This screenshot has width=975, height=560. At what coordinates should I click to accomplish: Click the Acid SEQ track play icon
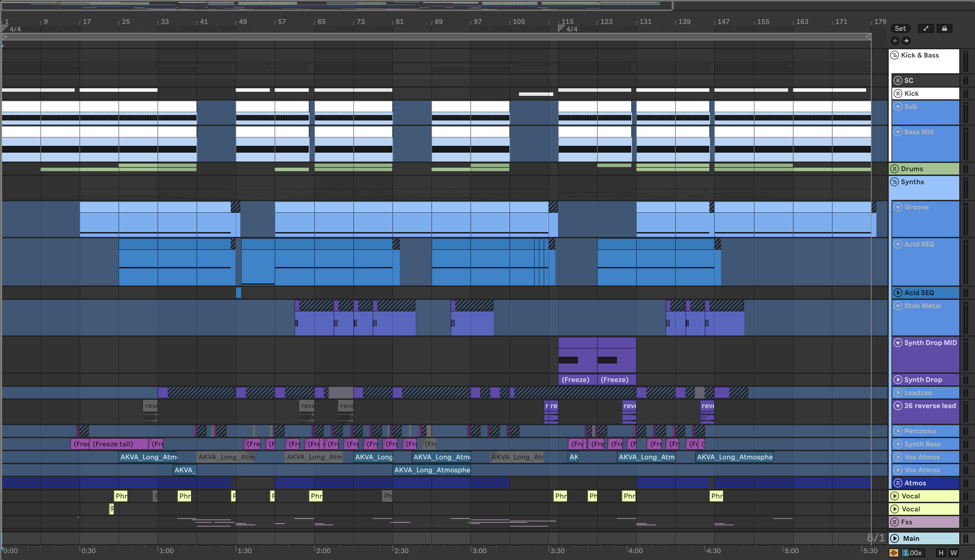(898, 293)
